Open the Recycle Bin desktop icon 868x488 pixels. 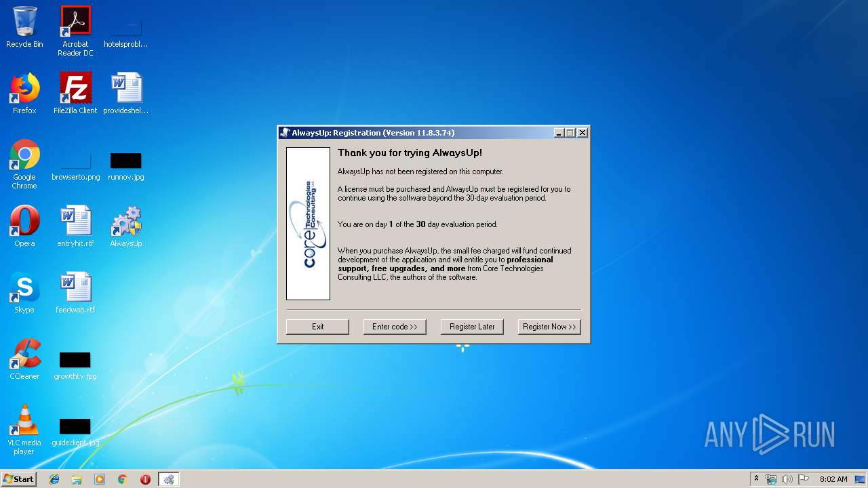pos(24,27)
